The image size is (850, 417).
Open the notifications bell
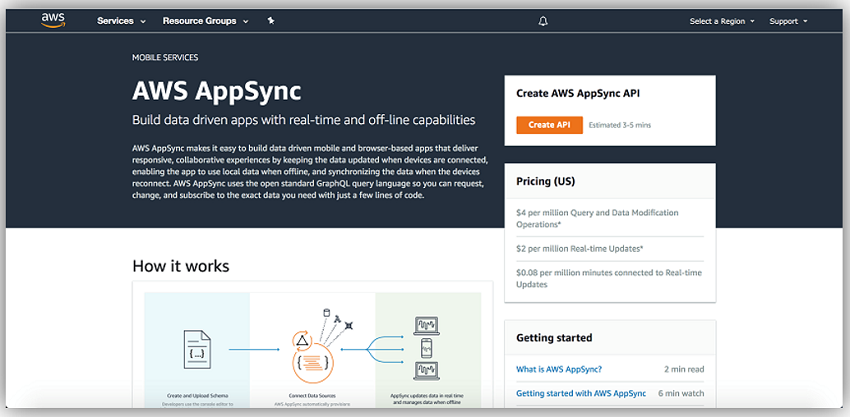[543, 21]
